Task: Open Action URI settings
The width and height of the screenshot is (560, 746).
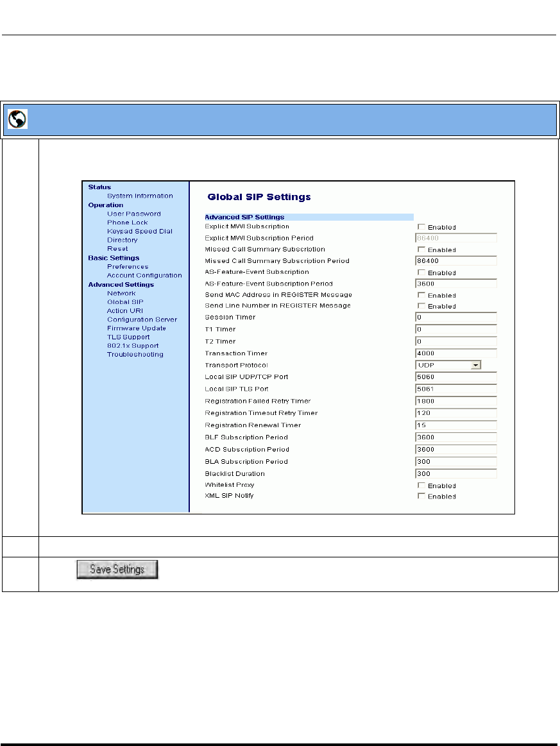Action: tap(124, 310)
